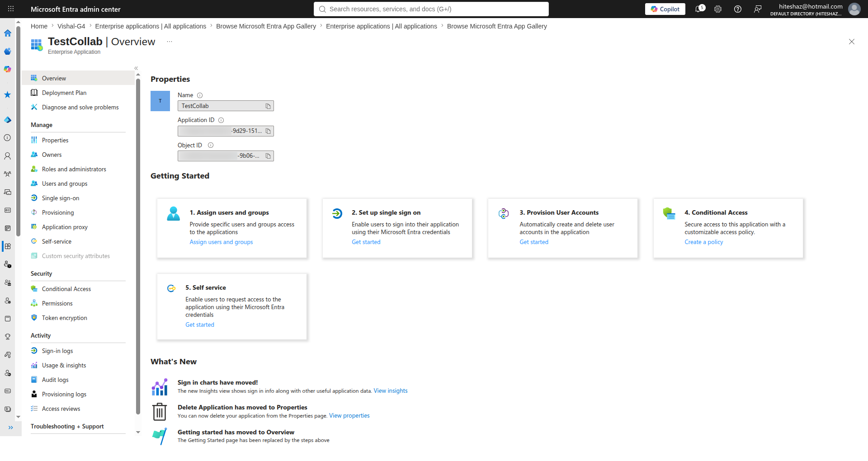Viewport: 868px width, 461px height.
Task: Click the feedback icon in top bar
Action: coord(758,9)
